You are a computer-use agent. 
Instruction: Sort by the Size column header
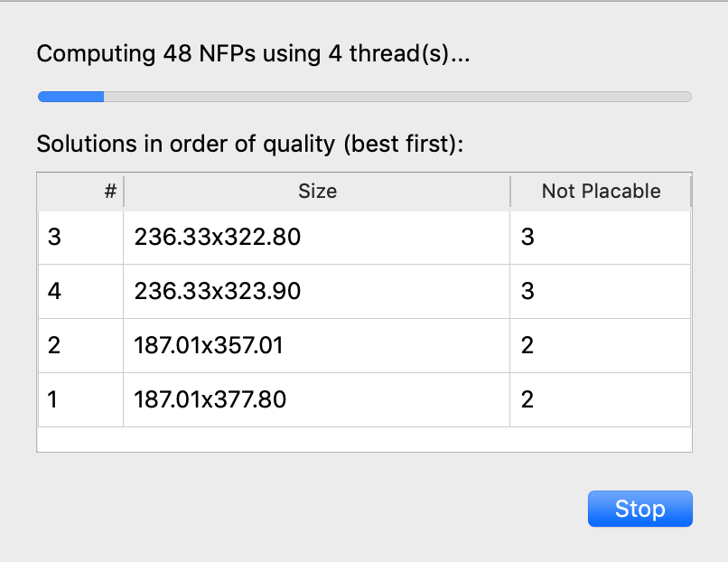317,192
